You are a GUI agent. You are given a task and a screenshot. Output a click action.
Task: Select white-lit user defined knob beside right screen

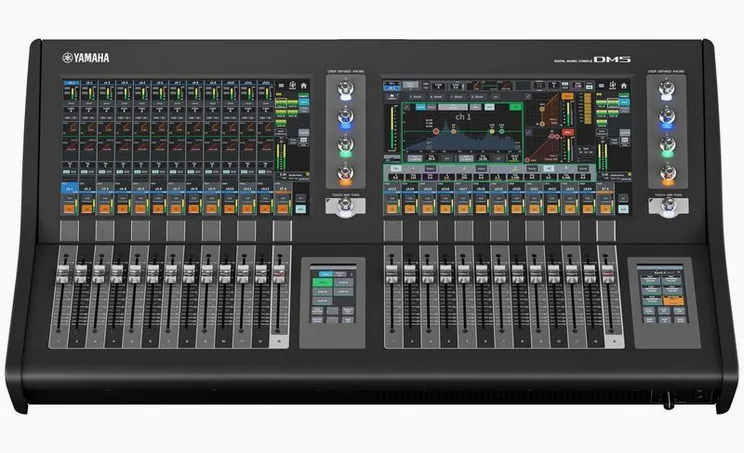[x=667, y=90]
